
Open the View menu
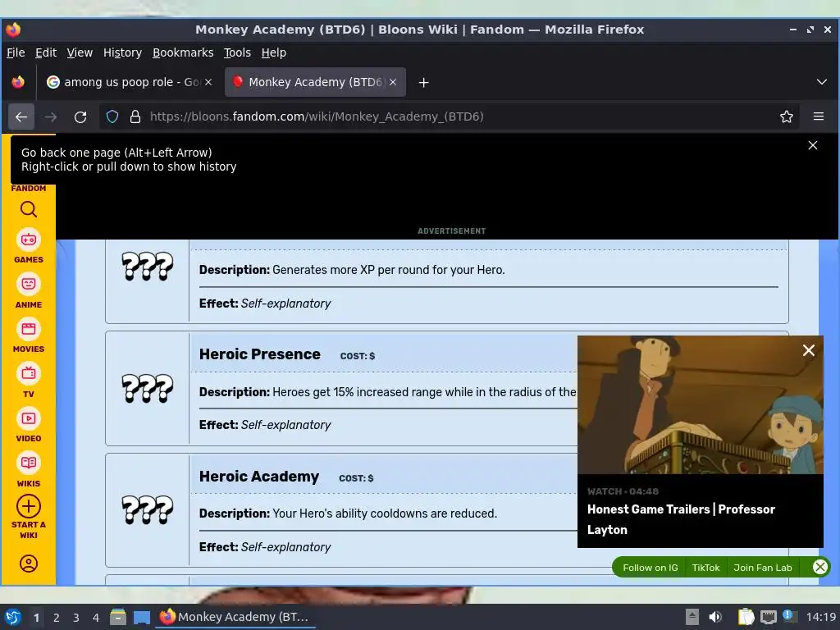pos(80,52)
